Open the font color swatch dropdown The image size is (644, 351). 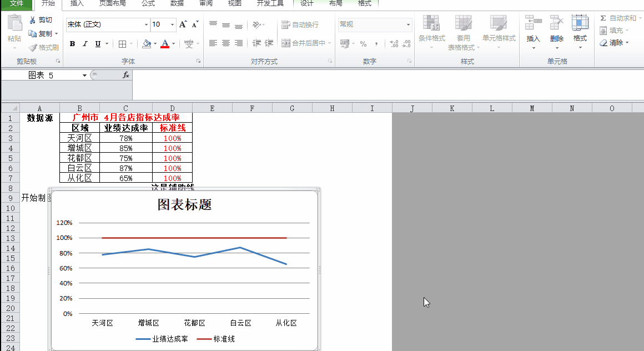pyautogui.click(x=173, y=43)
